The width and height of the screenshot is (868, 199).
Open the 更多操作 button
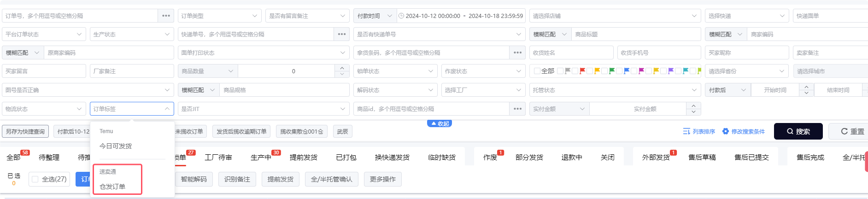point(383,179)
